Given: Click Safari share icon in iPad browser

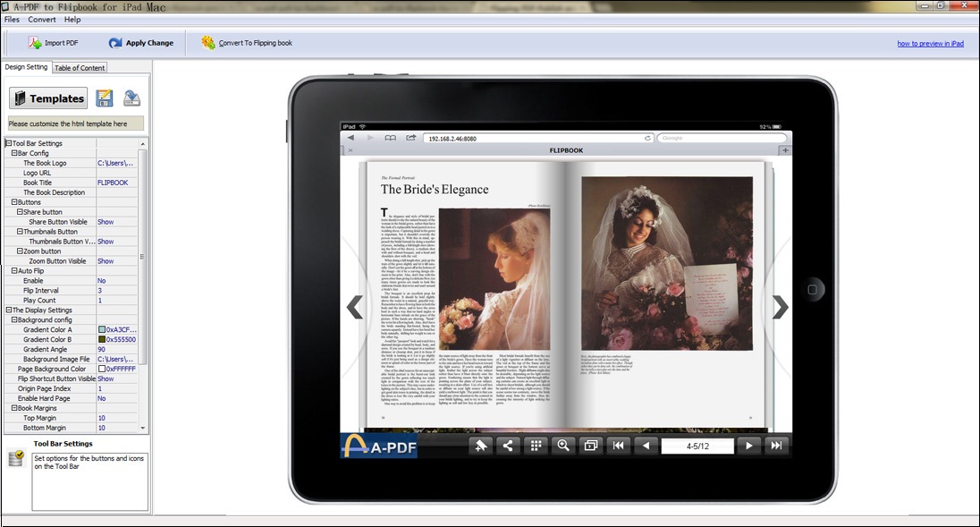Looking at the screenshot, I should click(x=410, y=138).
